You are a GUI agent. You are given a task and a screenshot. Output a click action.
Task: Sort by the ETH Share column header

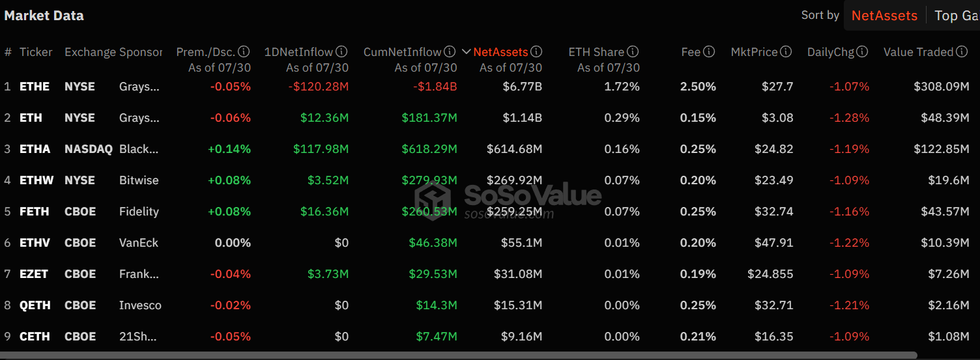pyautogui.click(x=596, y=51)
